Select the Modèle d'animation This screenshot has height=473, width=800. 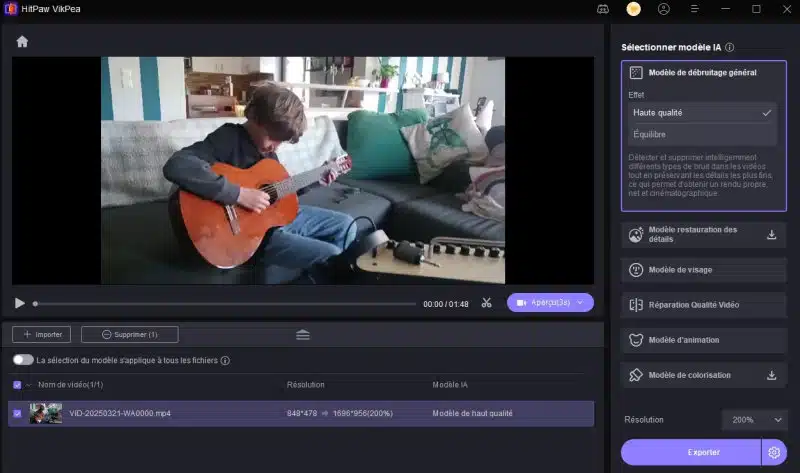point(704,340)
